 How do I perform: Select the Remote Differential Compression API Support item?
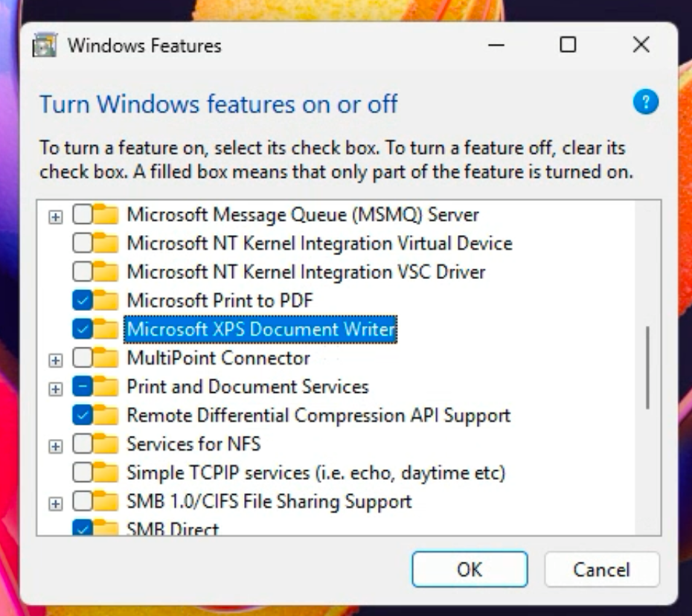(x=318, y=415)
